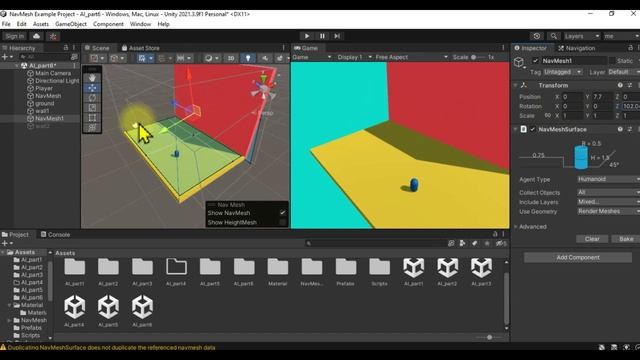
Task: Open the Layers dropdown in toolbar
Action: tap(582, 36)
